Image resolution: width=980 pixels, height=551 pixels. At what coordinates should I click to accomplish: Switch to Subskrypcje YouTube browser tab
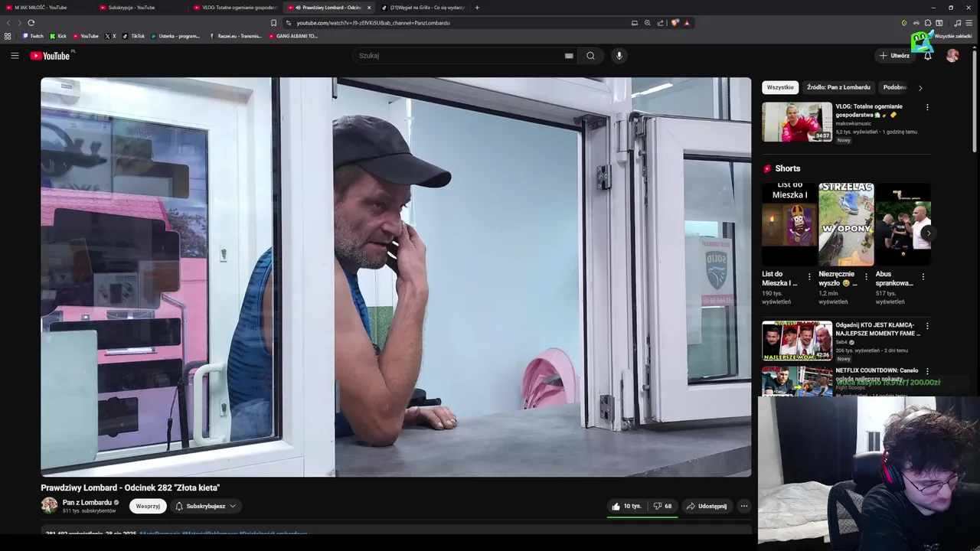pos(140,8)
